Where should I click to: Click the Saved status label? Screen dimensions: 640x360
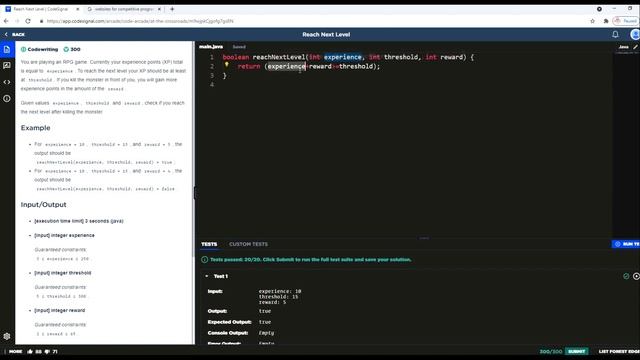239,47
